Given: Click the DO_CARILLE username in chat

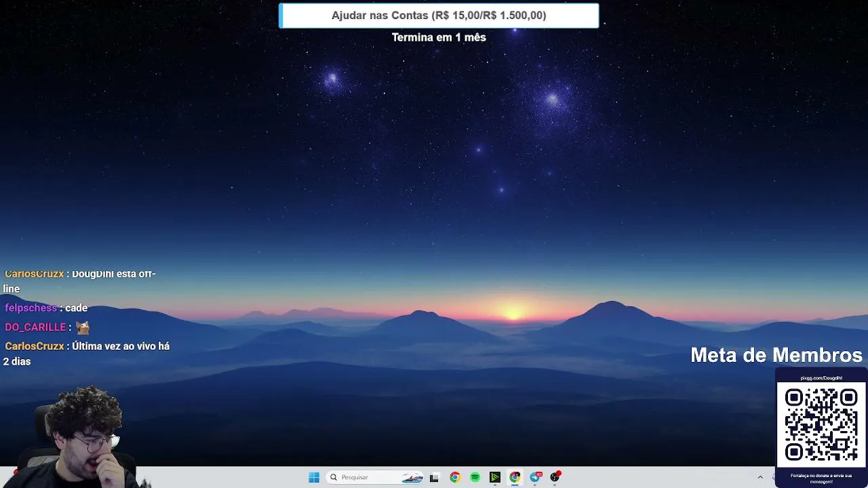Looking at the screenshot, I should [35, 327].
